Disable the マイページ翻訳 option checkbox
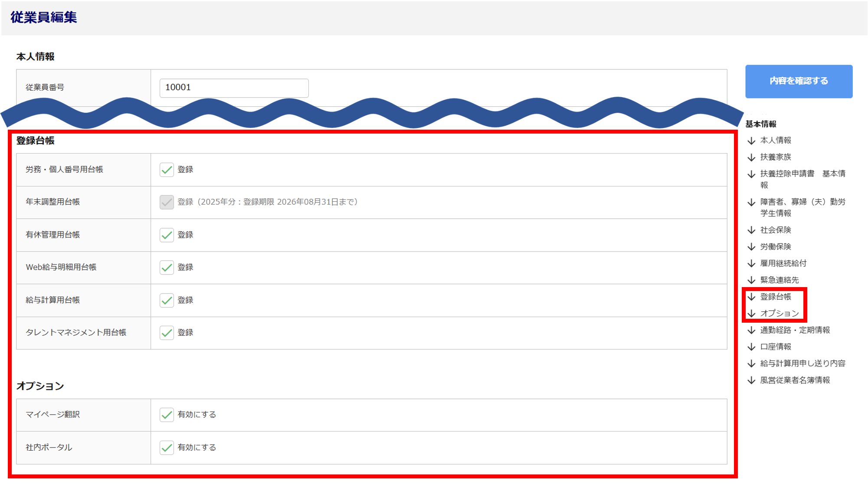 pyautogui.click(x=167, y=415)
